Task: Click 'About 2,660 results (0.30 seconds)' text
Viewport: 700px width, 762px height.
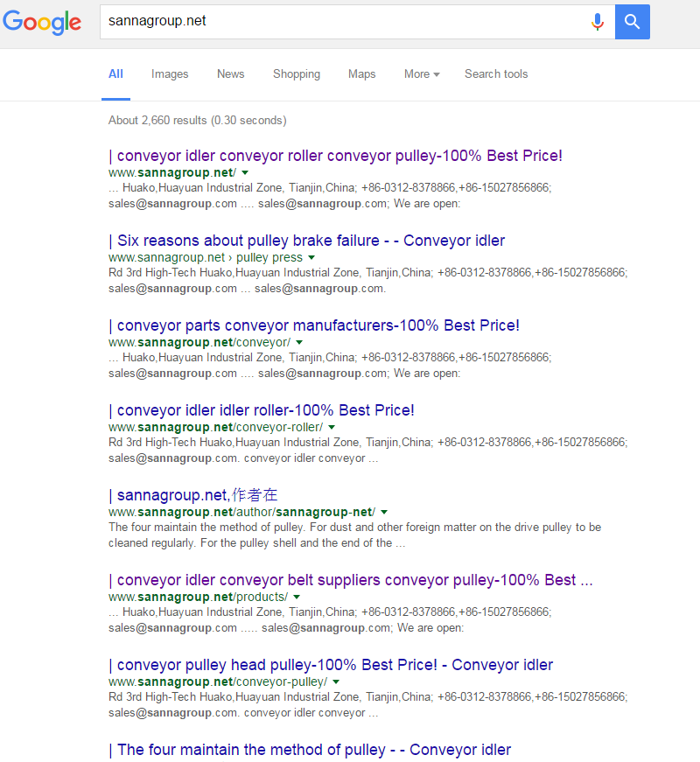Action: tap(198, 120)
